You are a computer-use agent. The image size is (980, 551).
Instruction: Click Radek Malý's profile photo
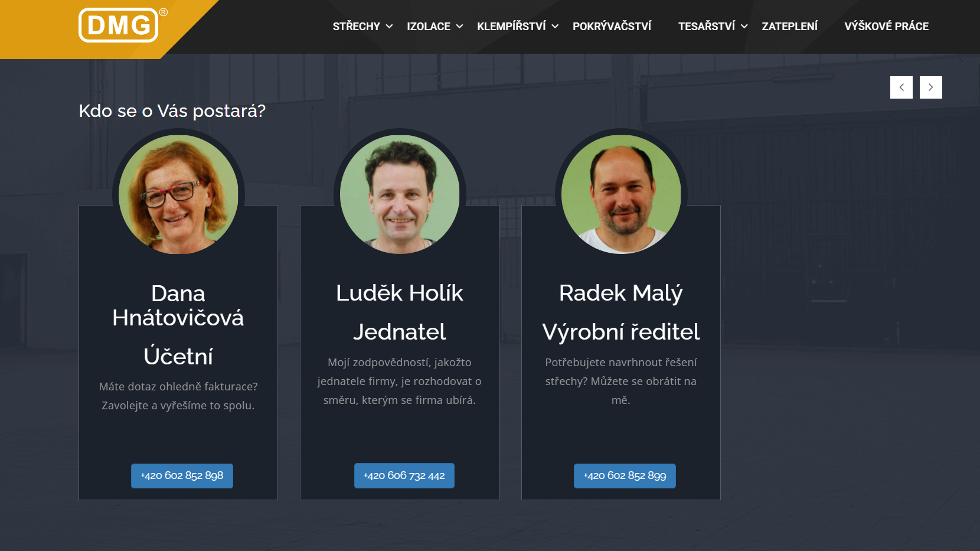coord(621,194)
